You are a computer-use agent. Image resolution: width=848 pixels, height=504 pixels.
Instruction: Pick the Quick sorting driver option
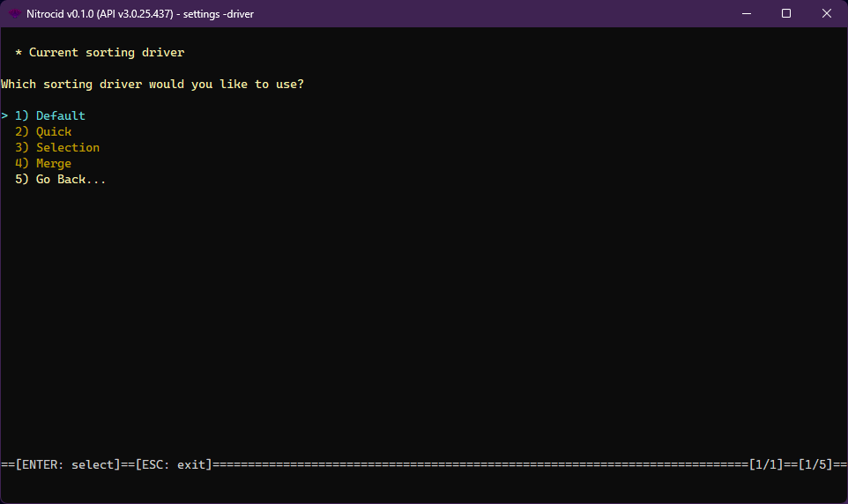point(54,132)
